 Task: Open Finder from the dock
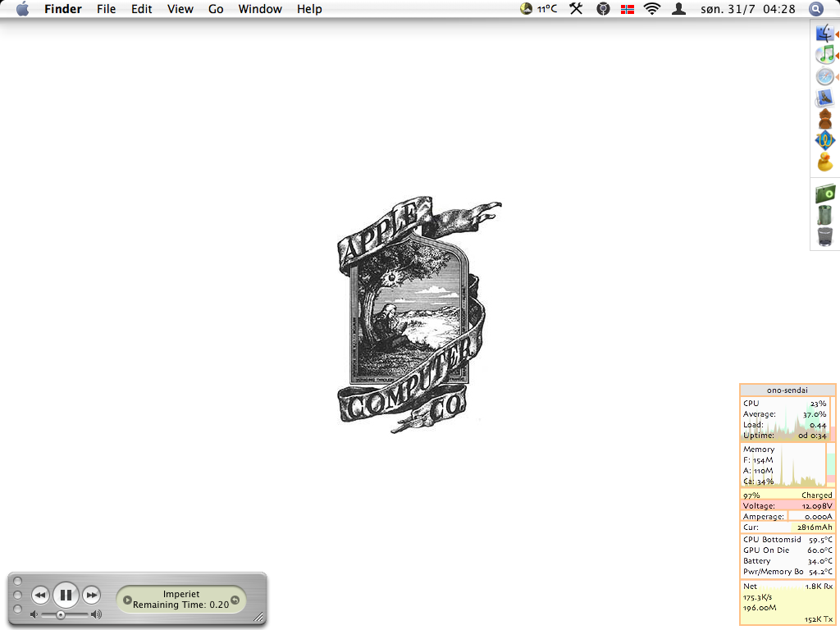(825, 33)
